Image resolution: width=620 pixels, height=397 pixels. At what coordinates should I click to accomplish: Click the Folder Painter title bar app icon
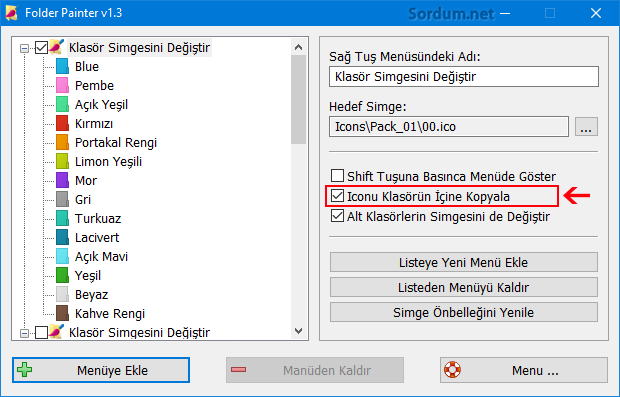coord(11,13)
